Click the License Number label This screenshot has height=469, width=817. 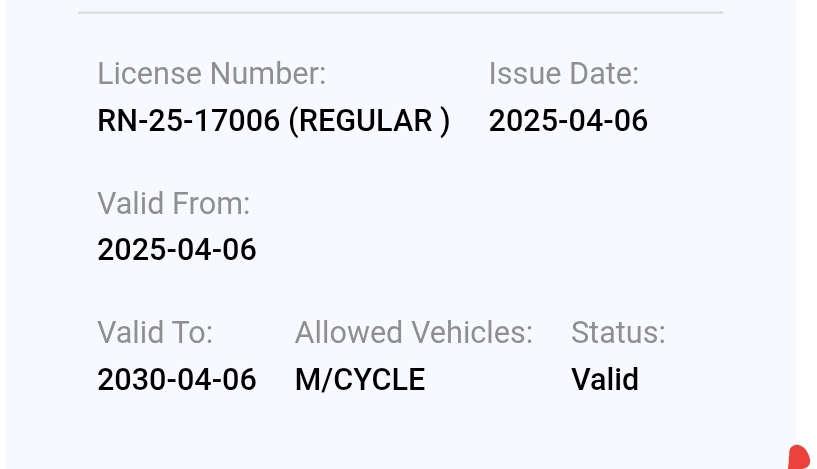pyautogui.click(x=211, y=73)
